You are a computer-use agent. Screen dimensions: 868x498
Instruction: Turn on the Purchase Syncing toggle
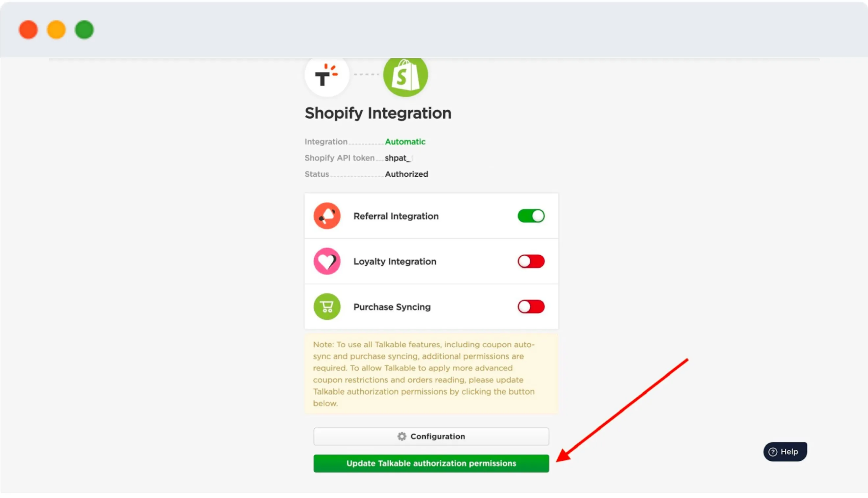(x=531, y=307)
